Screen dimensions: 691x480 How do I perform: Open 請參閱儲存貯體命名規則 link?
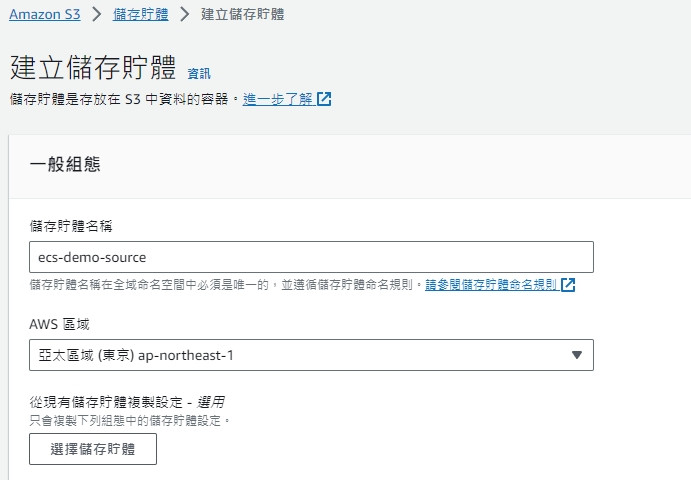pyautogui.click(x=492, y=285)
